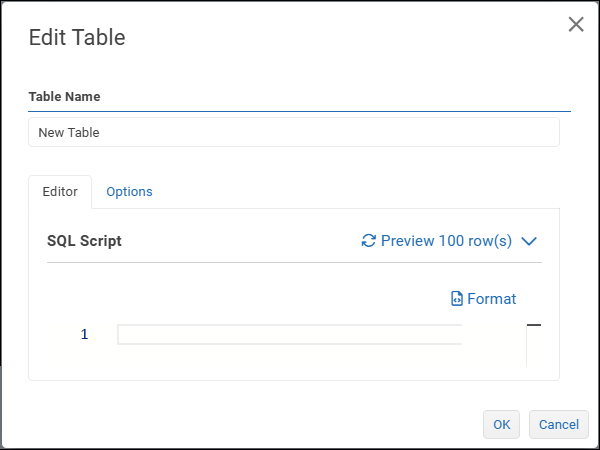This screenshot has width=600, height=450.
Task: Click the Table Name label
Action: [x=64, y=97]
